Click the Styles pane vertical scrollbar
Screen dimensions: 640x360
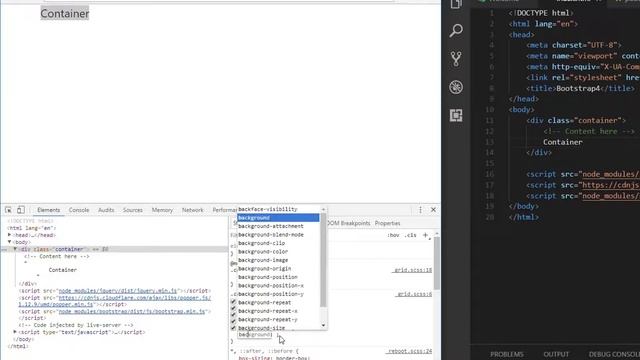click(x=436, y=262)
